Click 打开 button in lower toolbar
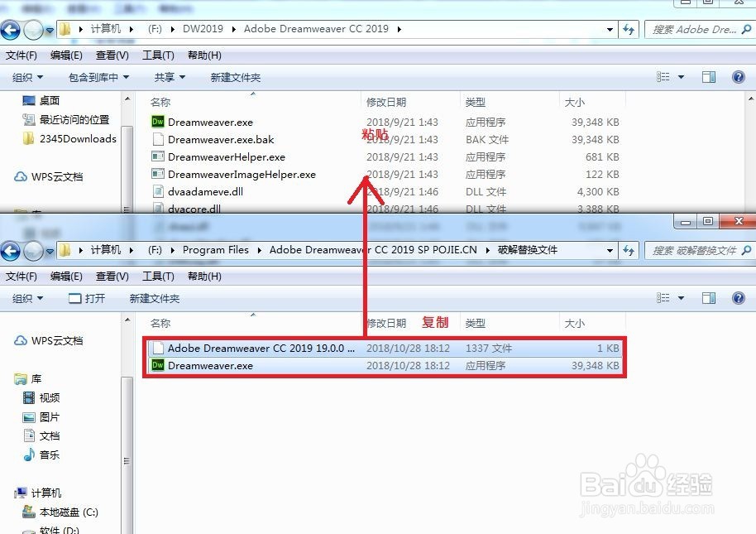This screenshot has width=756, height=534. pyautogui.click(x=87, y=298)
